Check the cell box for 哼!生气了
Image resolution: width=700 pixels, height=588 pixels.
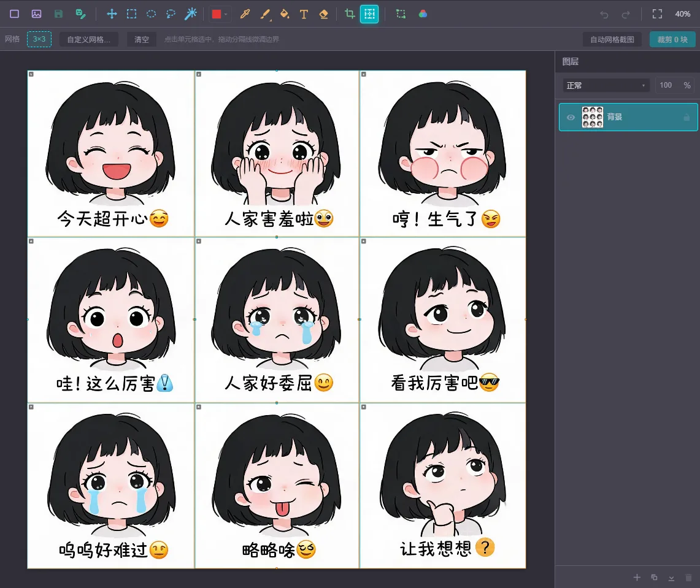(x=363, y=75)
